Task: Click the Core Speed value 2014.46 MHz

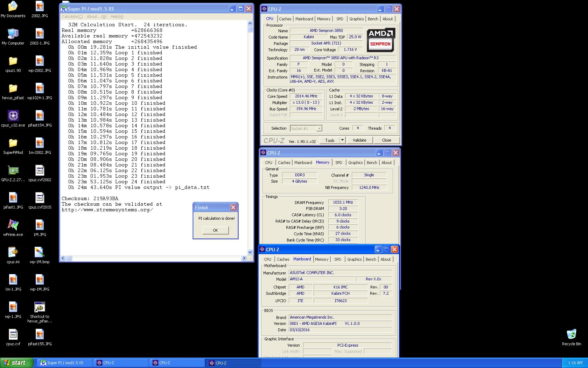Action: tap(306, 96)
